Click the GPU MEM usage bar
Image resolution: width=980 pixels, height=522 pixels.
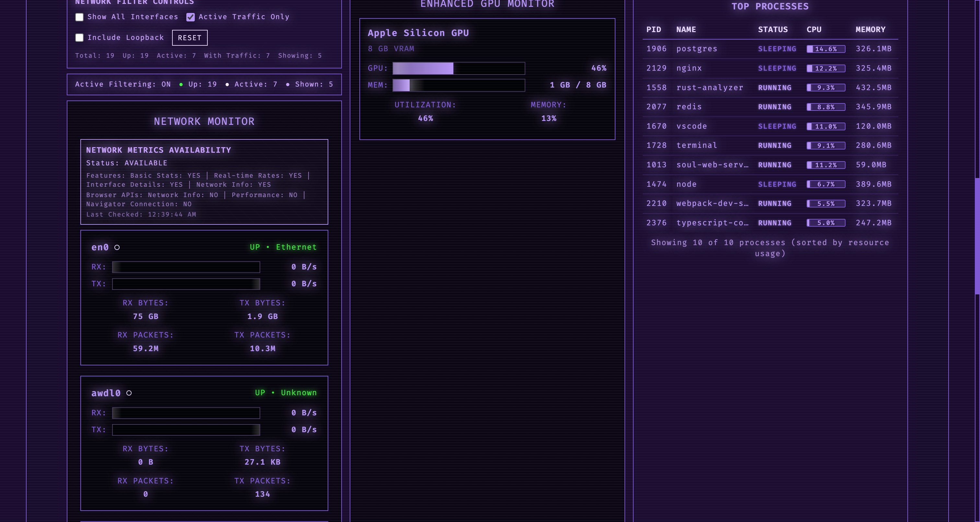click(x=459, y=85)
